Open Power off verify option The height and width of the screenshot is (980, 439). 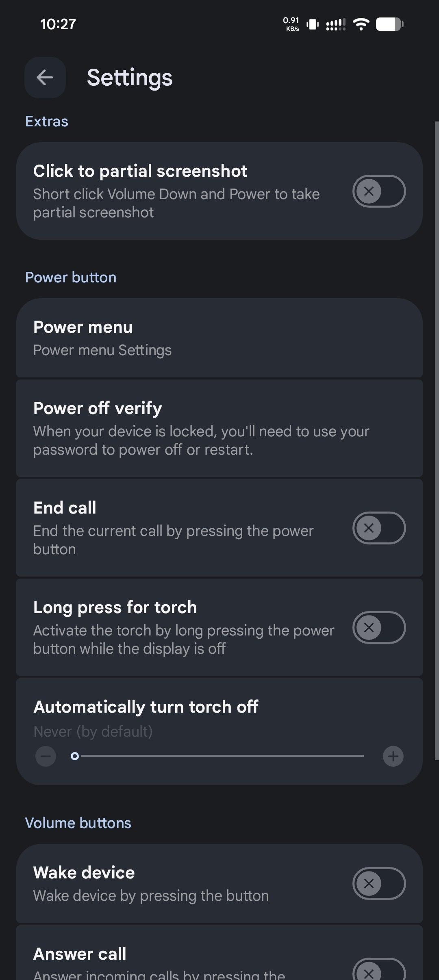pos(219,428)
